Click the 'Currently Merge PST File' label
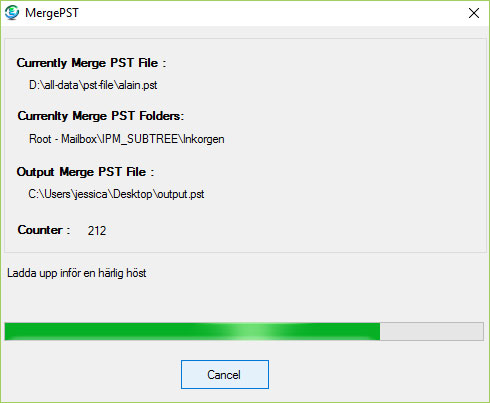This screenshot has width=490, height=403. pyautogui.click(x=91, y=63)
